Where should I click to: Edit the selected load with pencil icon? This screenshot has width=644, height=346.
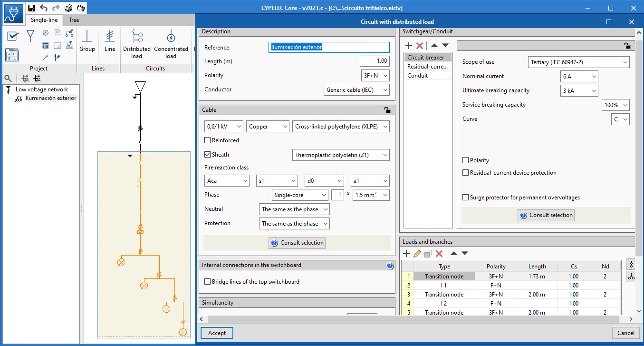click(417, 254)
